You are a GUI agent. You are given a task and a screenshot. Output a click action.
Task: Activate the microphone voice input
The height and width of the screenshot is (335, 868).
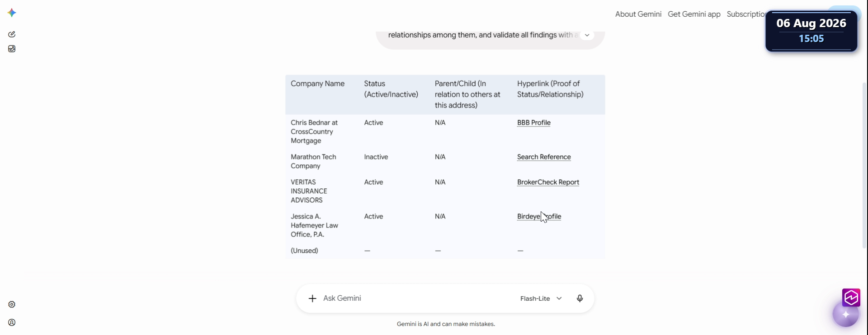(x=580, y=298)
